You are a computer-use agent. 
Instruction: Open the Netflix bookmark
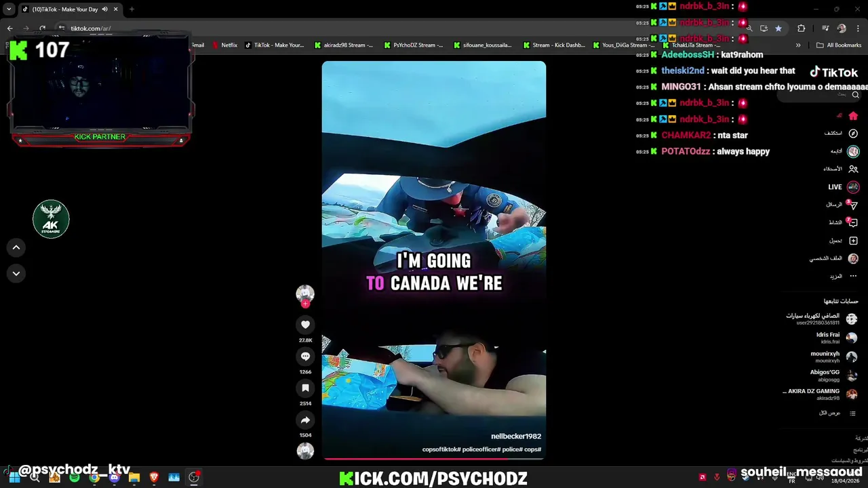click(224, 45)
